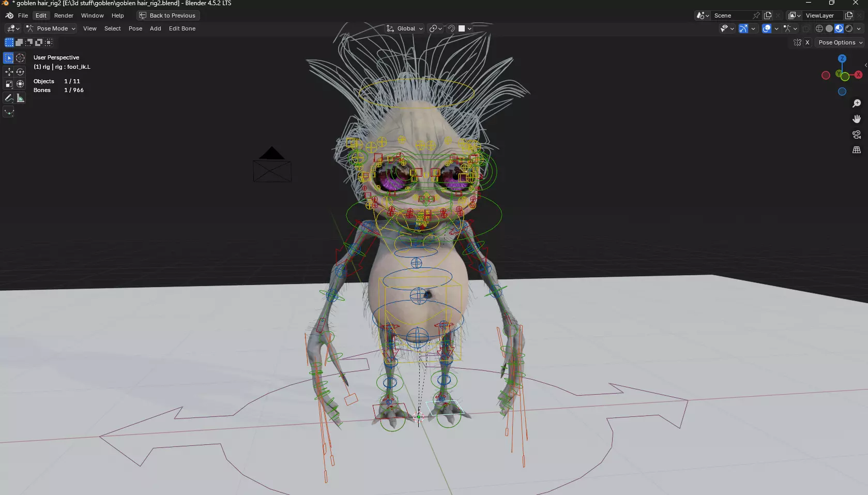
Task: Select the 3D Cursor tool
Action: click(20, 58)
